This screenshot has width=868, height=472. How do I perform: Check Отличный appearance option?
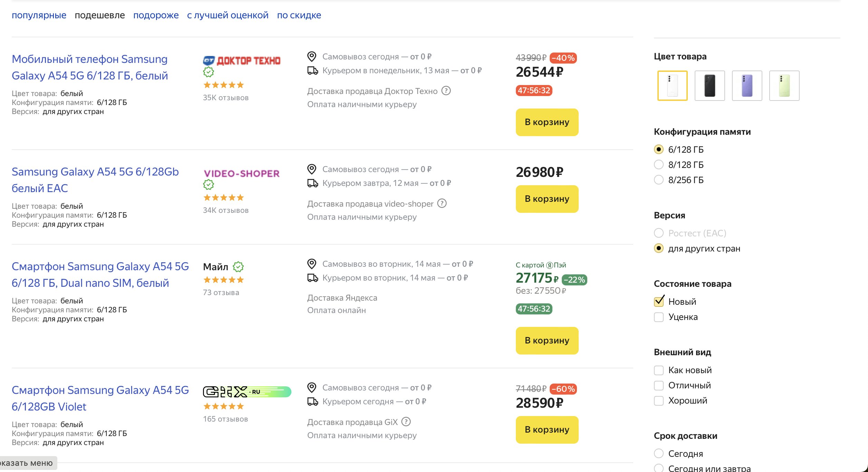[x=659, y=385]
